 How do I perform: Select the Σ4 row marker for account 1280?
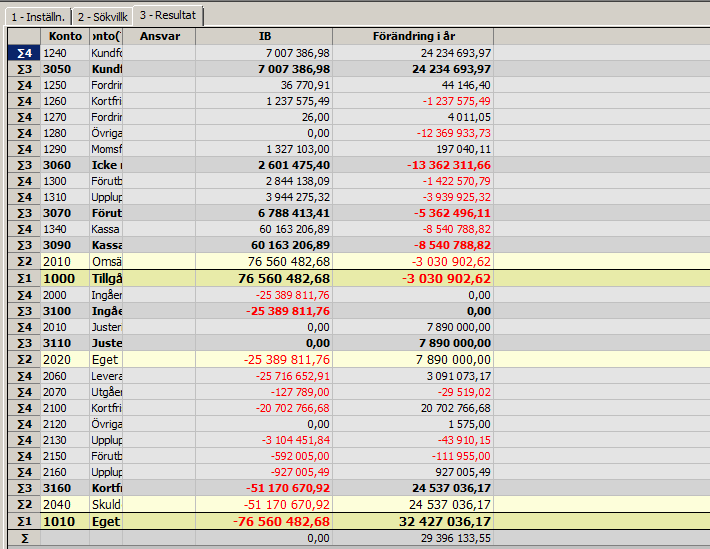[x=24, y=133]
